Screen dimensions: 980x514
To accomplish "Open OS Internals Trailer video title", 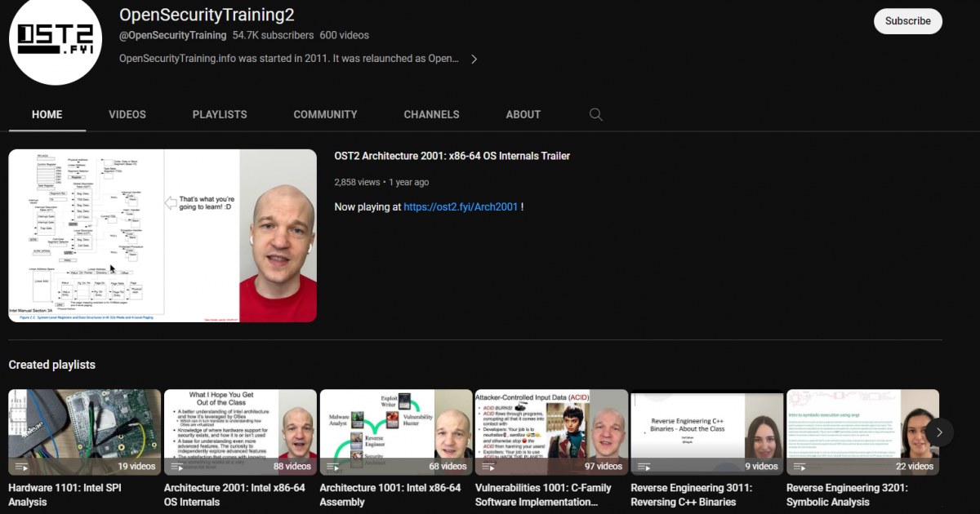I will pyautogui.click(x=452, y=156).
